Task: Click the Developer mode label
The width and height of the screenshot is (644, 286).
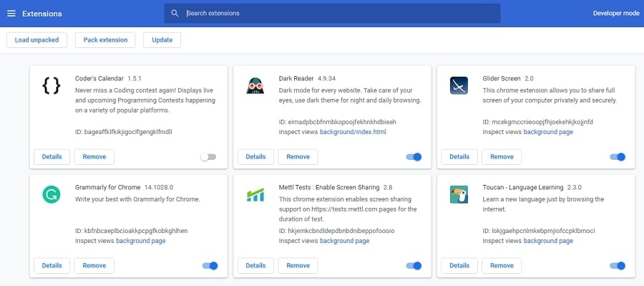Action: pyautogui.click(x=616, y=13)
